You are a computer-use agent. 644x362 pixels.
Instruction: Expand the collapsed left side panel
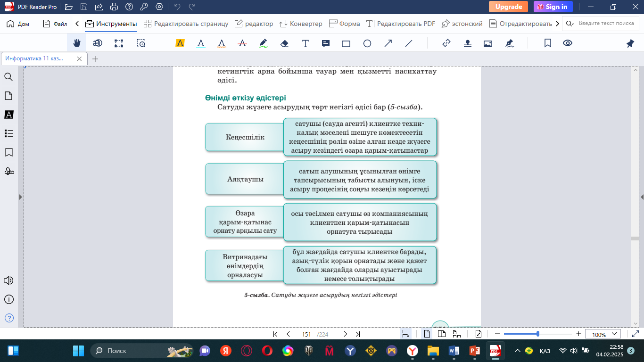[20, 197]
